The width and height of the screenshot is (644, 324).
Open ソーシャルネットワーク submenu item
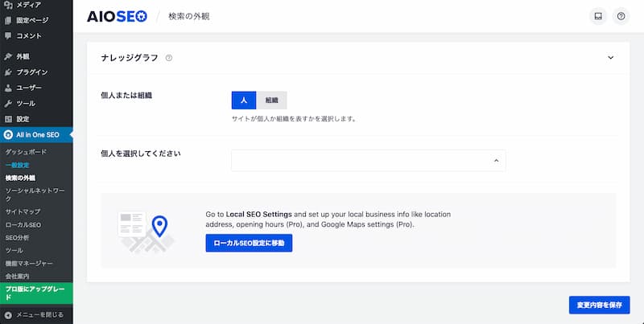click(x=35, y=195)
